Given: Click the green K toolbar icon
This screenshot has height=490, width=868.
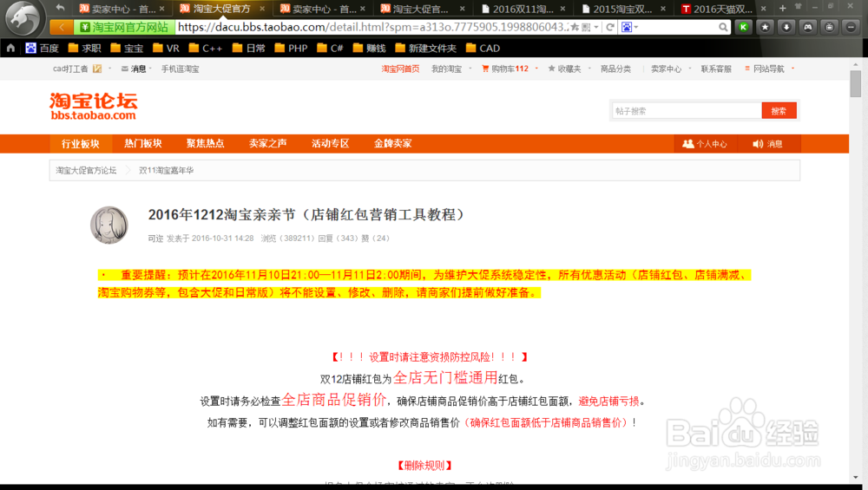Looking at the screenshot, I should (x=744, y=27).
